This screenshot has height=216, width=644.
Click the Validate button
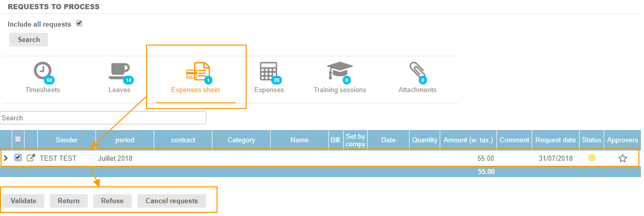pos(23,201)
